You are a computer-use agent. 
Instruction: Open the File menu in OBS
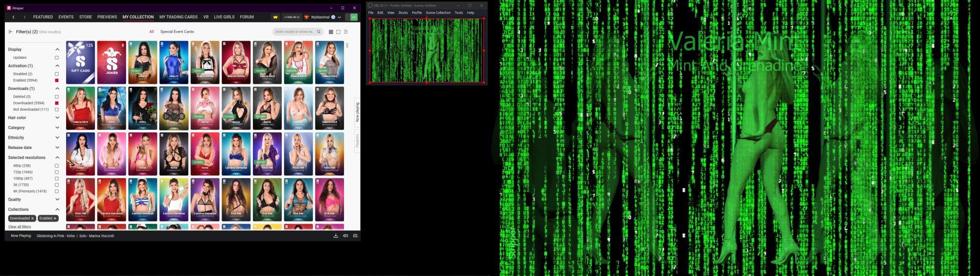point(371,13)
